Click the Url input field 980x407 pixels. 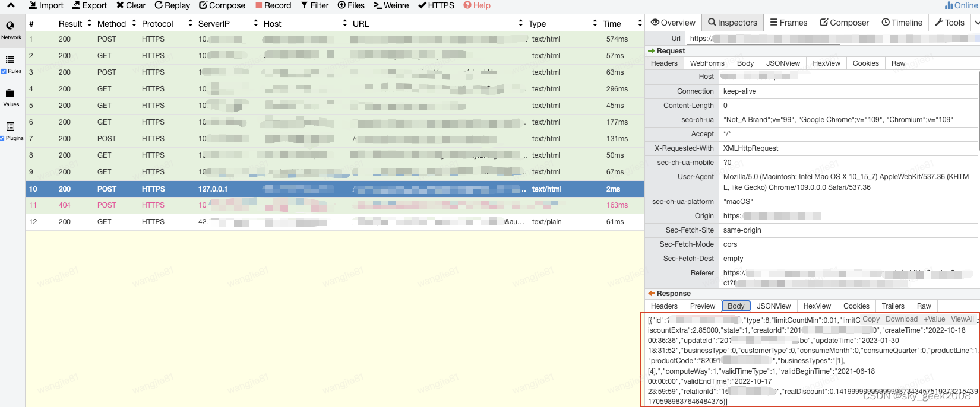click(x=832, y=39)
